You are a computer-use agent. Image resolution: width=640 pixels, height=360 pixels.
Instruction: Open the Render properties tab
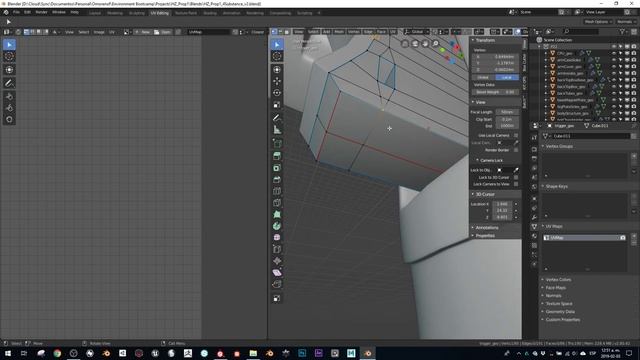[534, 148]
